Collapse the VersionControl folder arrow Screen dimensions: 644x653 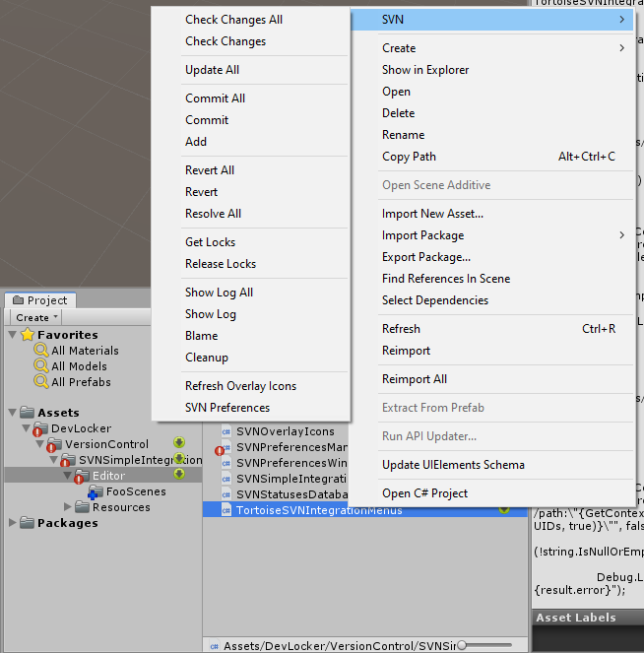pos(40,444)
